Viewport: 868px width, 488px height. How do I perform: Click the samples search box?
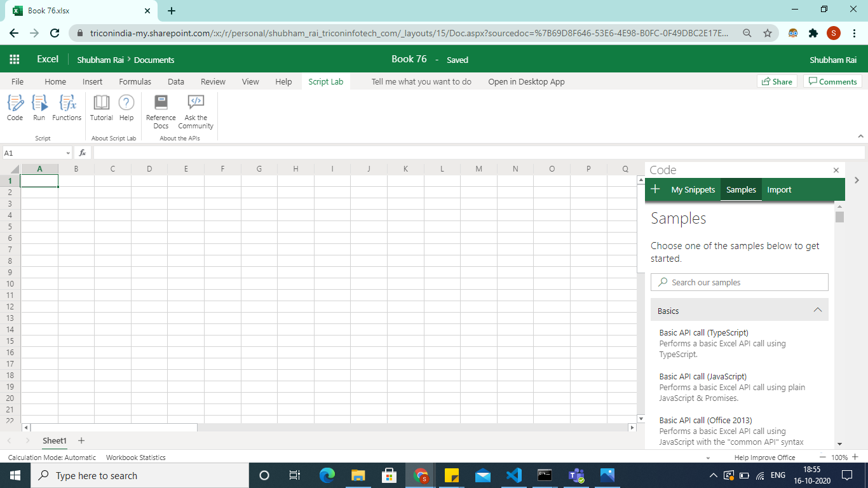click(739, 281)
